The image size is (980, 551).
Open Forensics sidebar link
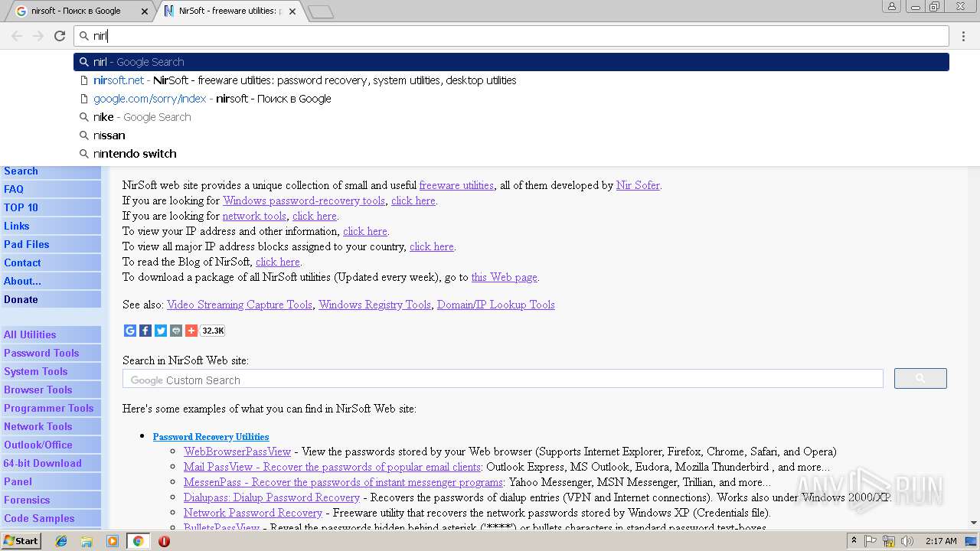click(51, 500)
